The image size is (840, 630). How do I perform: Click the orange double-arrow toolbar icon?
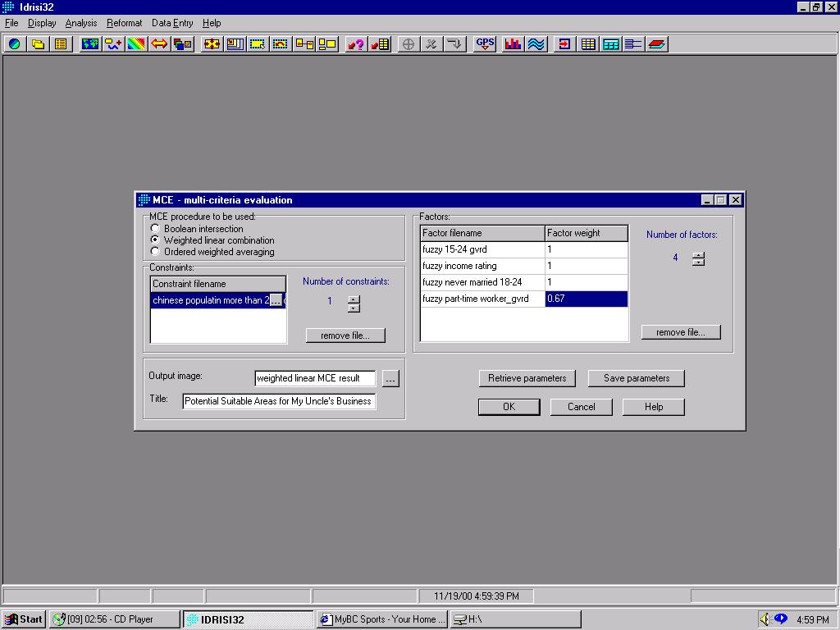(x=159, y=44)
